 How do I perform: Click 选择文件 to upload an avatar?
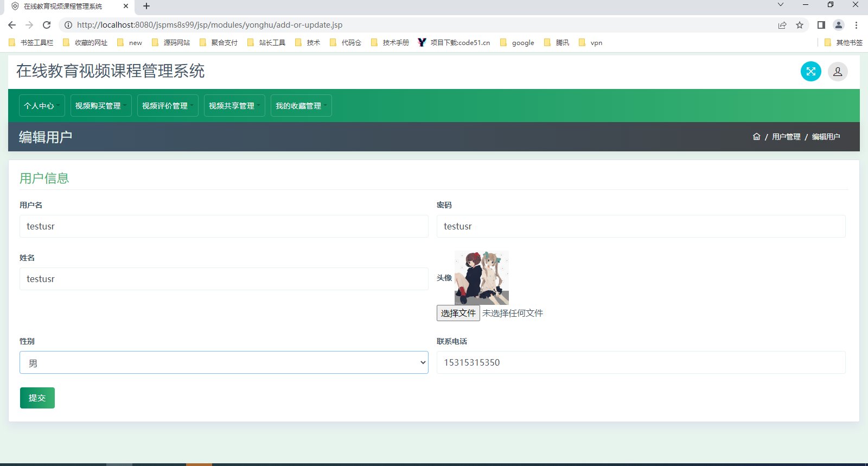[x=458, y=313]
